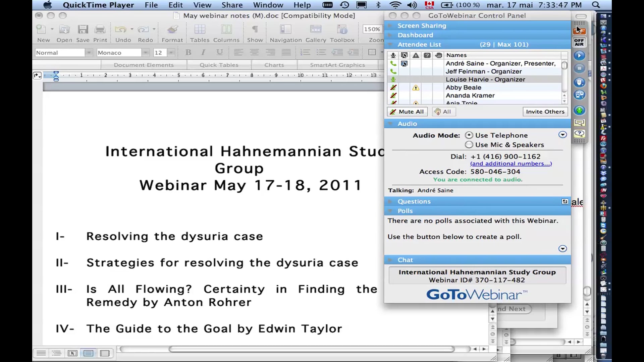Click the green microphone icon on the grab tab
The image size is (644, 362).
579,110
